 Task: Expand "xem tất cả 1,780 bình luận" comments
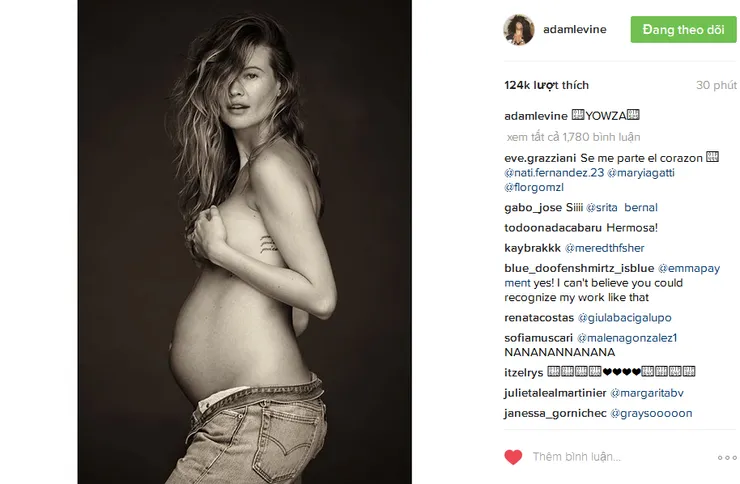573,137
